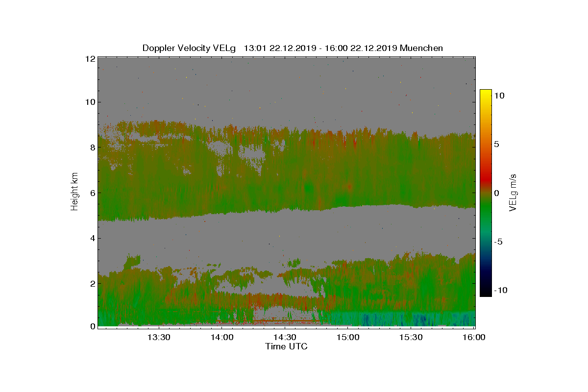Click the height axis label 0
The height and width of the screenshot is (392, 588).
point(92,326)
